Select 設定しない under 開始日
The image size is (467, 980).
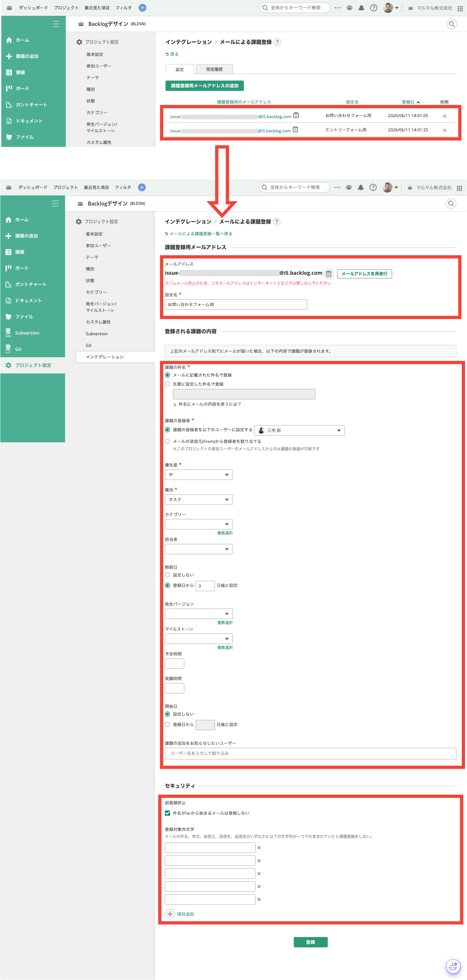coord(168,714)
